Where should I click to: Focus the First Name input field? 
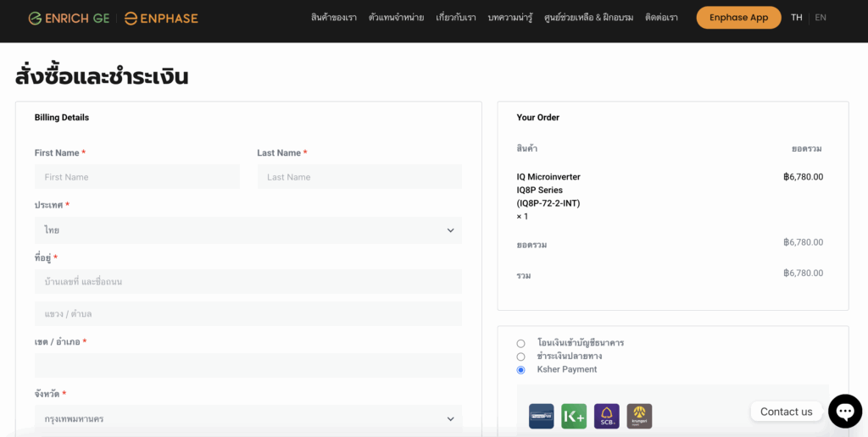pyautogui.click(x=137, y=177)
